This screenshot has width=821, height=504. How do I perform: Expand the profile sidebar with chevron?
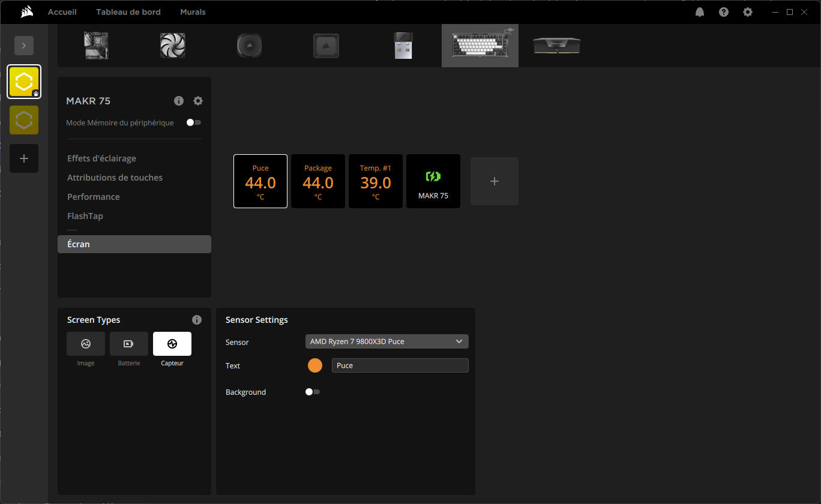pos(24,46)
